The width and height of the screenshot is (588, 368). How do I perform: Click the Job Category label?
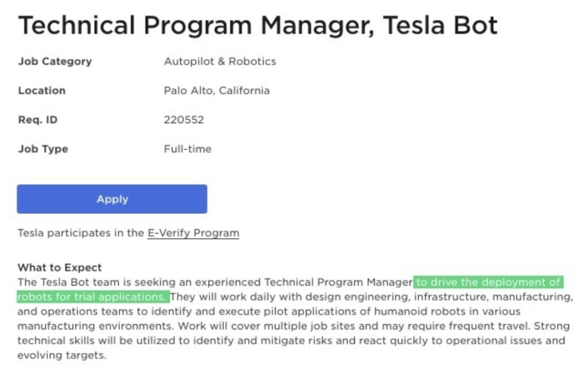tap(55, 61)
